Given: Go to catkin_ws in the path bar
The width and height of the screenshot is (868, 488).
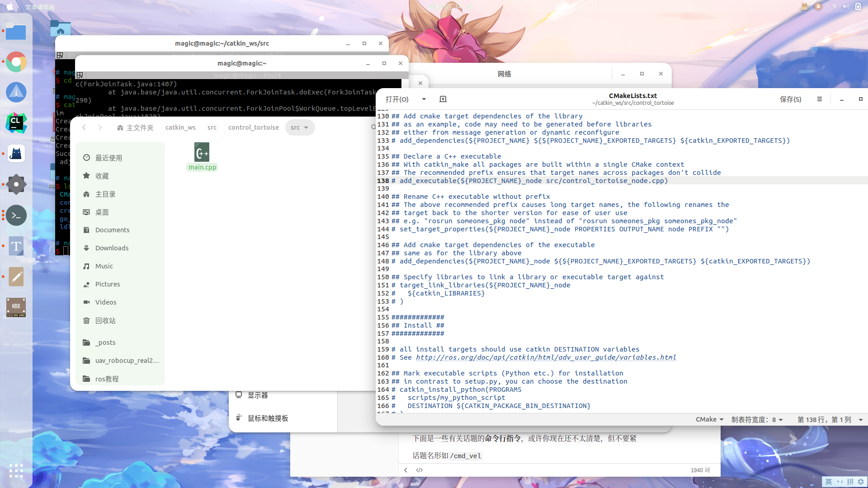Looking at the screenshot, I should (180, 127).
